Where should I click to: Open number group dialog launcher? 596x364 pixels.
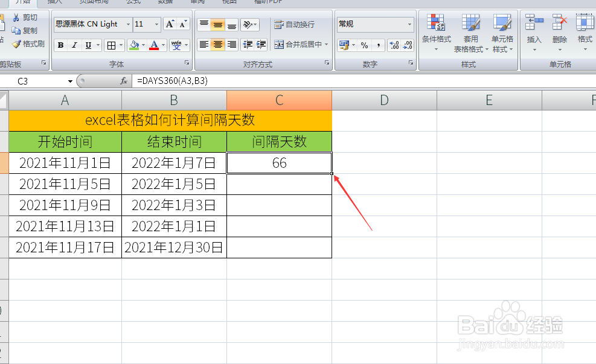click(411, 63)
